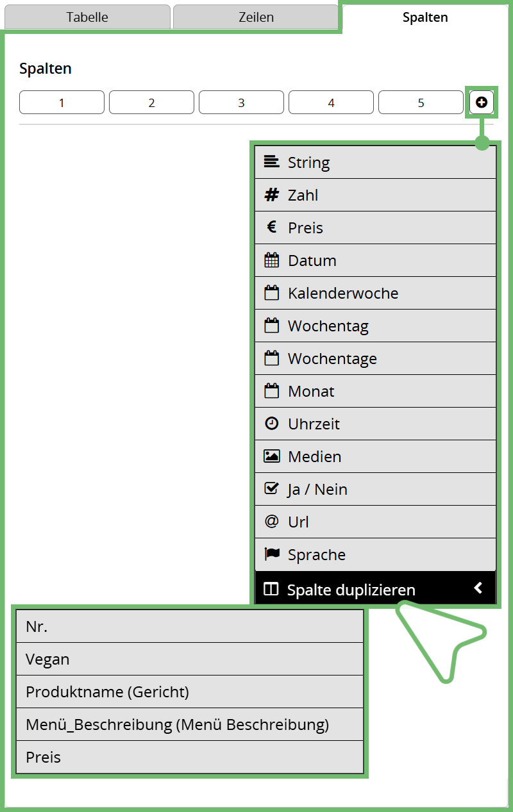Image resolution: width=513 pixels, height=812 pixels.
Task: Click the picture icon for Medien
Action: tap(271, 456)
